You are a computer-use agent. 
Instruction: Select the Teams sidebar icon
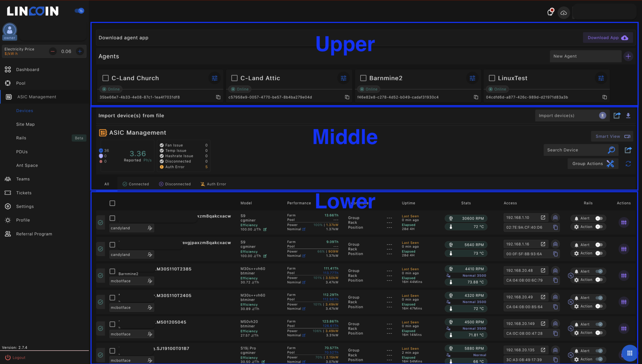[8, 179]
